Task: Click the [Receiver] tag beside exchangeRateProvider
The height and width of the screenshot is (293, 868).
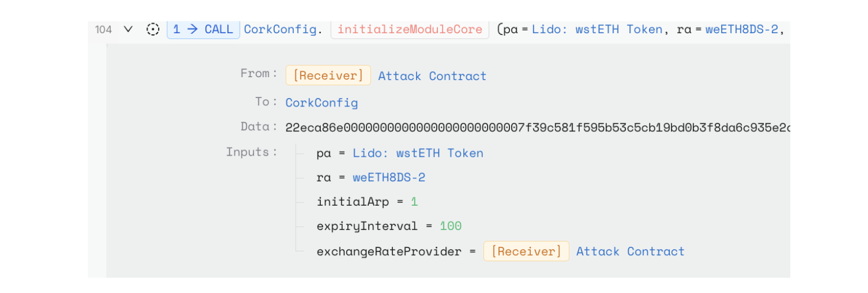Action: point(526,251)
